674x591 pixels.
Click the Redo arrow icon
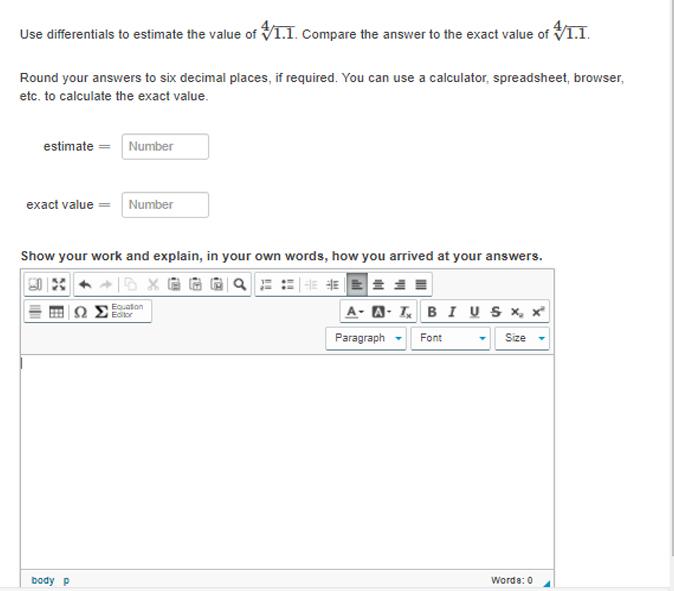[x=106, y=285]
